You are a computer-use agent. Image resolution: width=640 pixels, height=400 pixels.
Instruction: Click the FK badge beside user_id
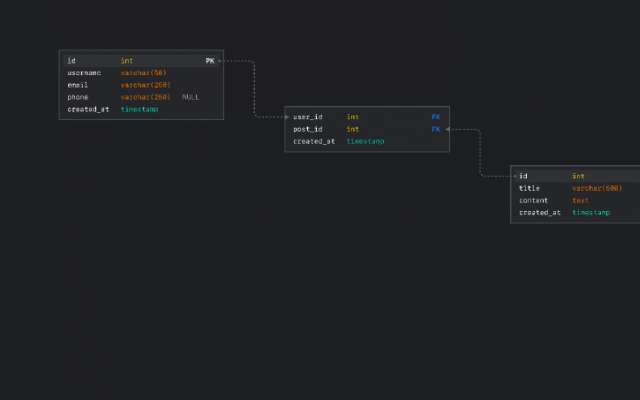coord(436,117)
